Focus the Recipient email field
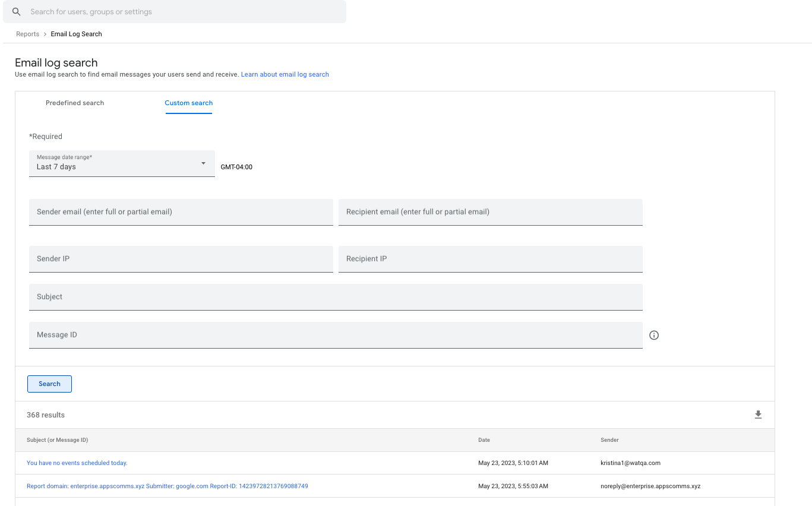 click(491, 212)
